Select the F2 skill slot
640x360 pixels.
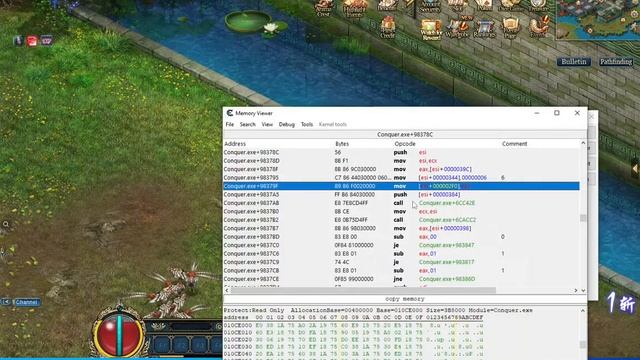pos(181,345)
